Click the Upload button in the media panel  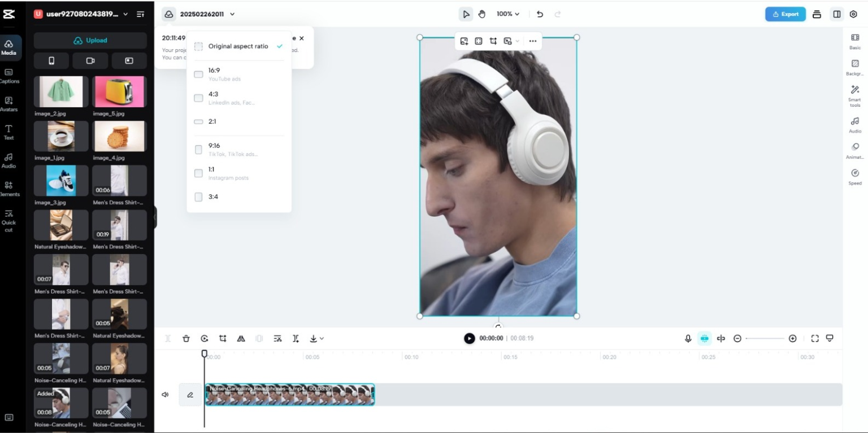coord(89,40)
